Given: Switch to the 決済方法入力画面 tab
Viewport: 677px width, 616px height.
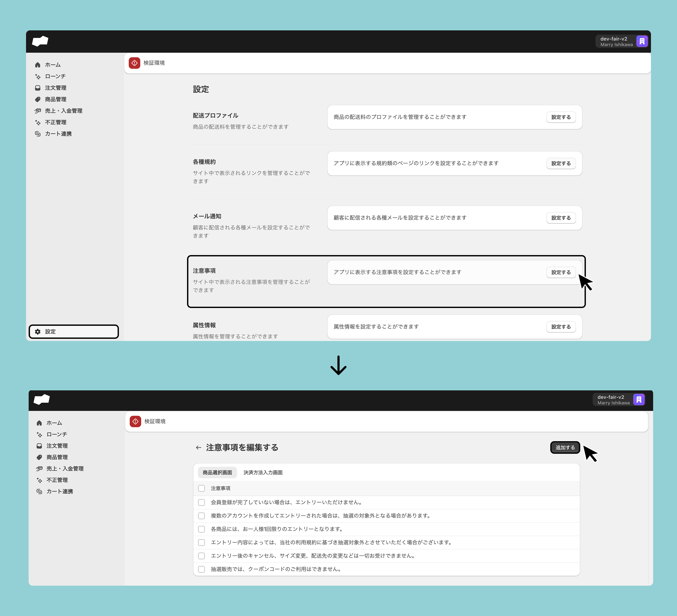Looking at the screenshot, I should pos(263,473).
